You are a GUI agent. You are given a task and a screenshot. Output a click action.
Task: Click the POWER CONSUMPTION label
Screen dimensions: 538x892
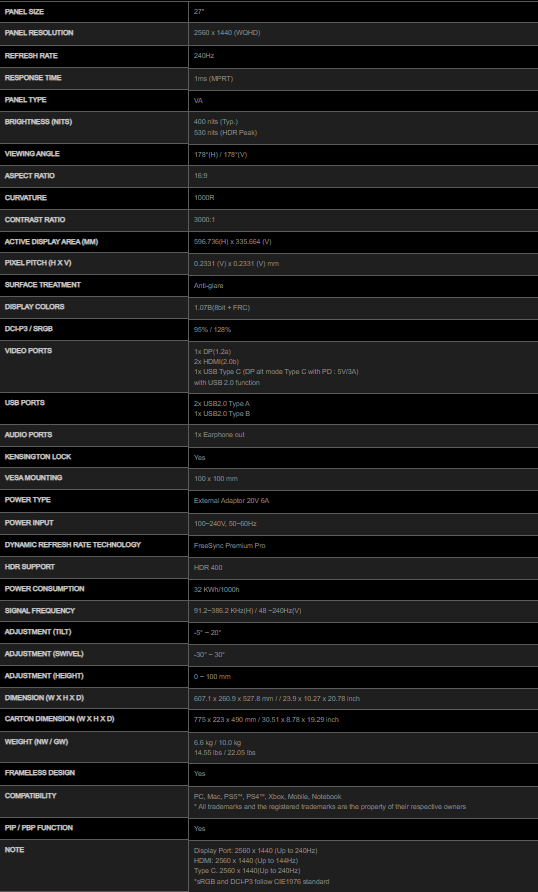[x=44, y=589]
